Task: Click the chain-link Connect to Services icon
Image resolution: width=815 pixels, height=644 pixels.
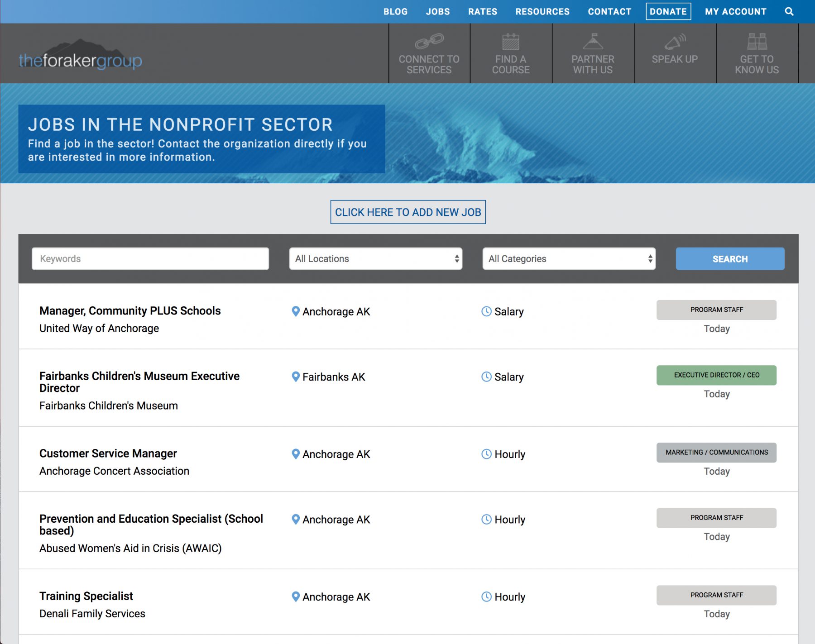Action: click(429, 41)
